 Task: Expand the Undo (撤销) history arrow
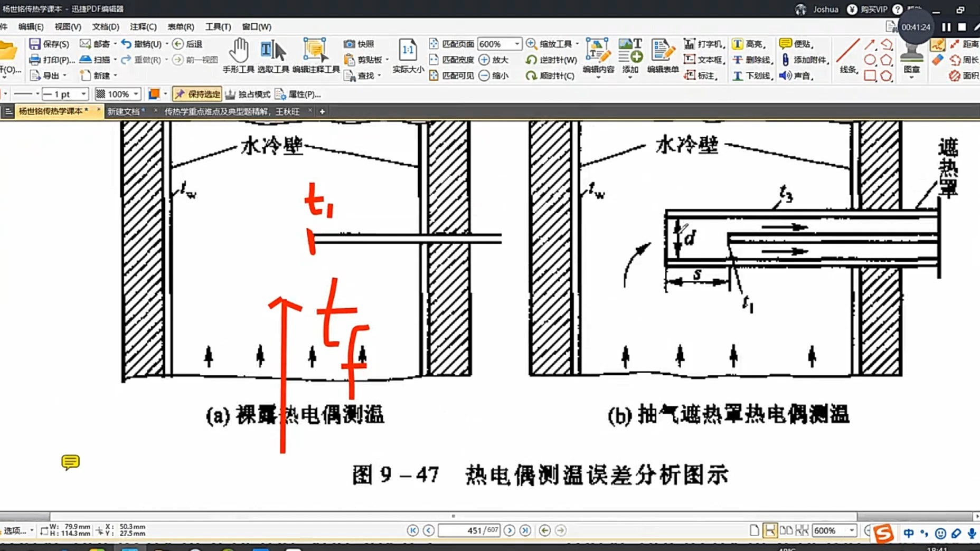[x=167, y=44]
